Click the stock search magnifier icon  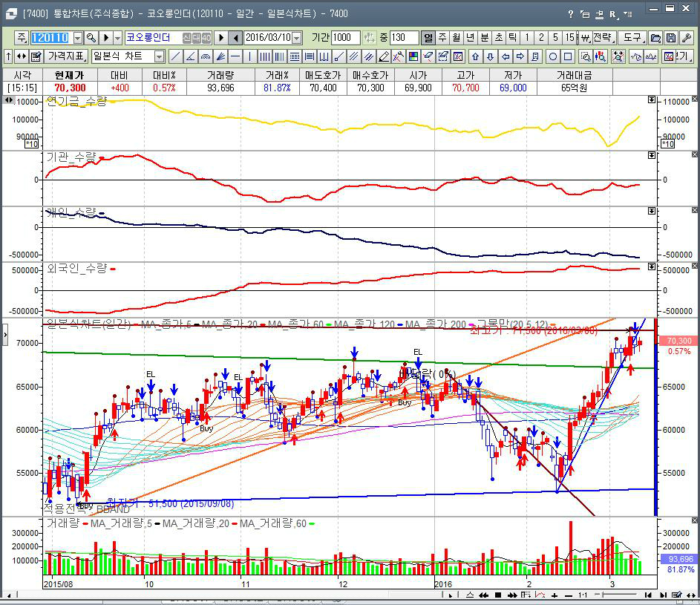click(91, 38)
